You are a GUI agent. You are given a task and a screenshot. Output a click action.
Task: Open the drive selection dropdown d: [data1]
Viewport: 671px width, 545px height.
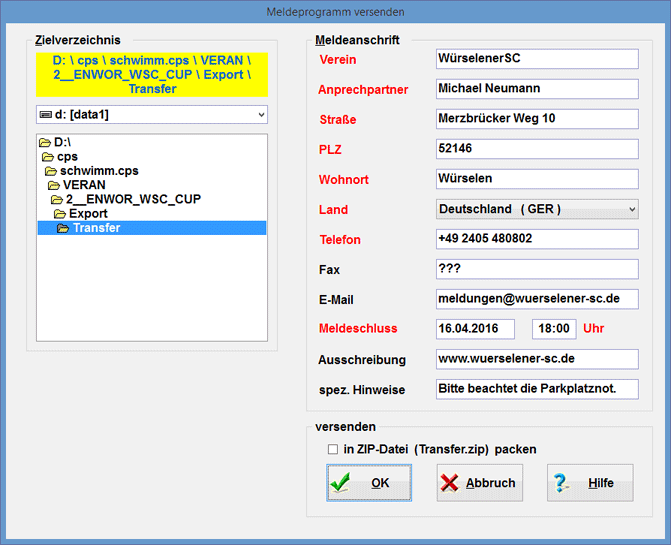pos(151,115)
